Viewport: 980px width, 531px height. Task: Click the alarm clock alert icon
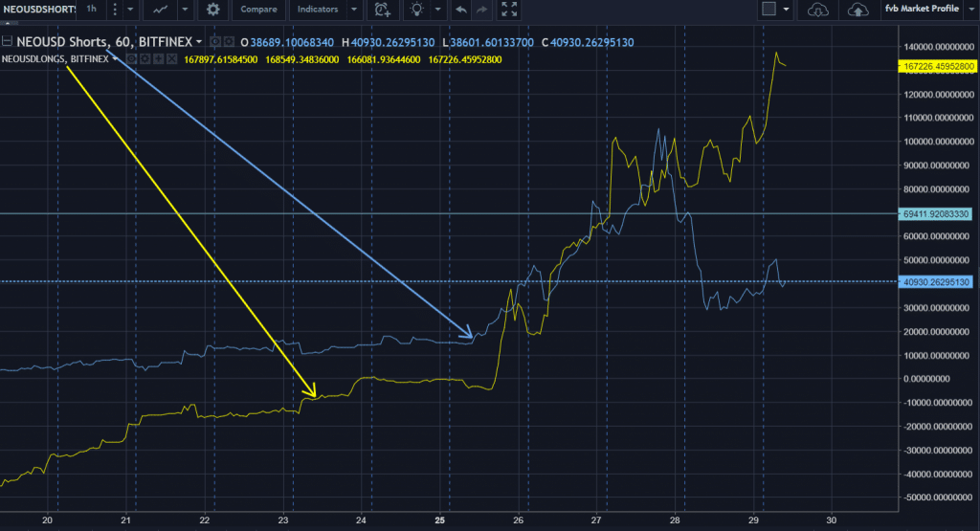[383, 10]
